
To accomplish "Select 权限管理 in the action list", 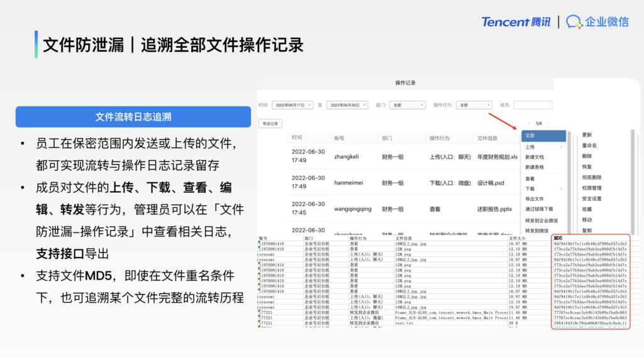I will (591, 188).
